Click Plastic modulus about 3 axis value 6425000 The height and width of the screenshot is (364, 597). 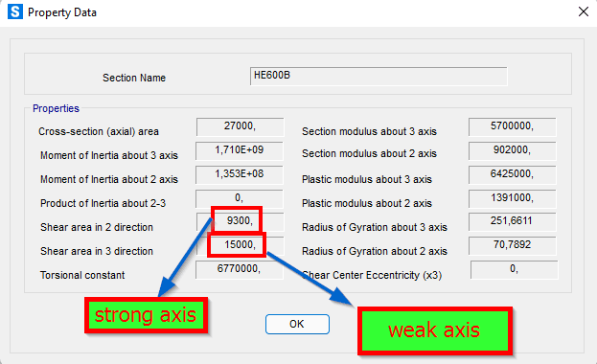pos(512,174)
